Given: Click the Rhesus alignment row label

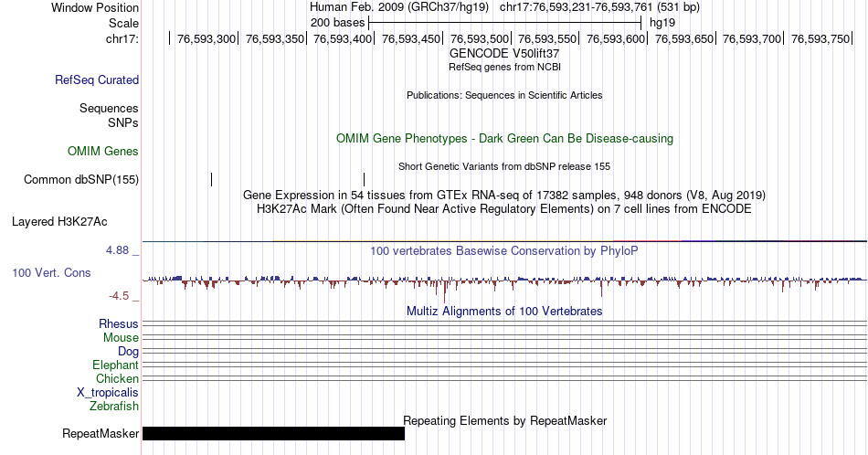Looking at the screenshot, I should coord(119,323).
